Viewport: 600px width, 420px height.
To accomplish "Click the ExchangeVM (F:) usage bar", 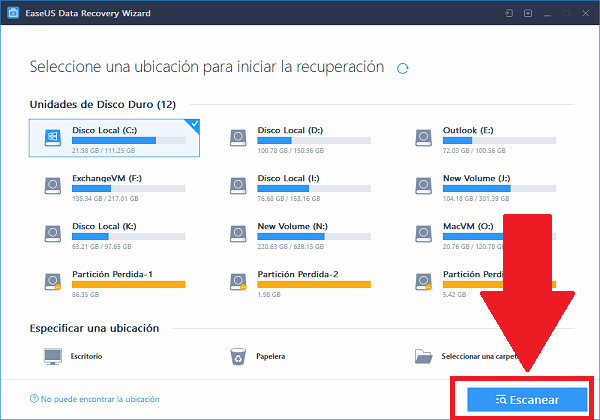I will pos(129,188).
